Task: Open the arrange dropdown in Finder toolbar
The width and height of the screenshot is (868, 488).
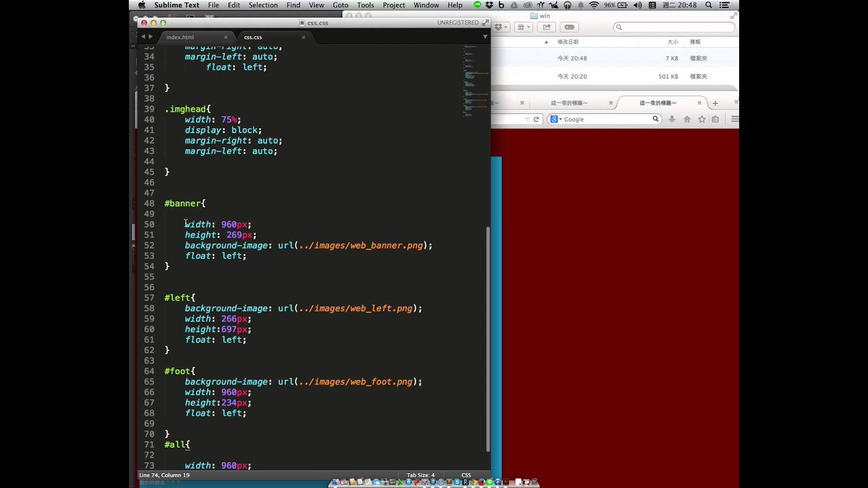Action: (x=524, y=27)
